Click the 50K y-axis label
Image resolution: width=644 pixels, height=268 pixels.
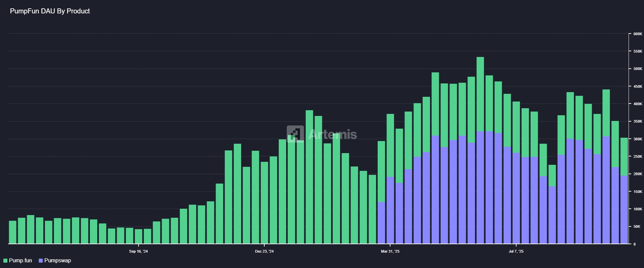pos(637,227)
